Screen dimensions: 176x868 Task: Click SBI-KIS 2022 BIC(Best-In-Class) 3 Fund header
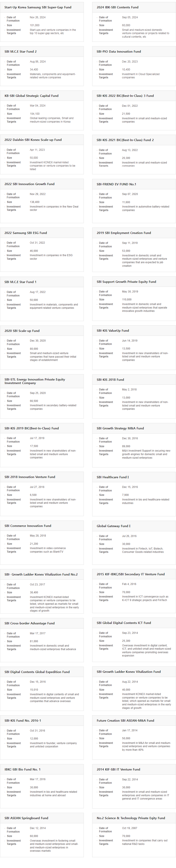pyautogui.click(x=125, y=96)
